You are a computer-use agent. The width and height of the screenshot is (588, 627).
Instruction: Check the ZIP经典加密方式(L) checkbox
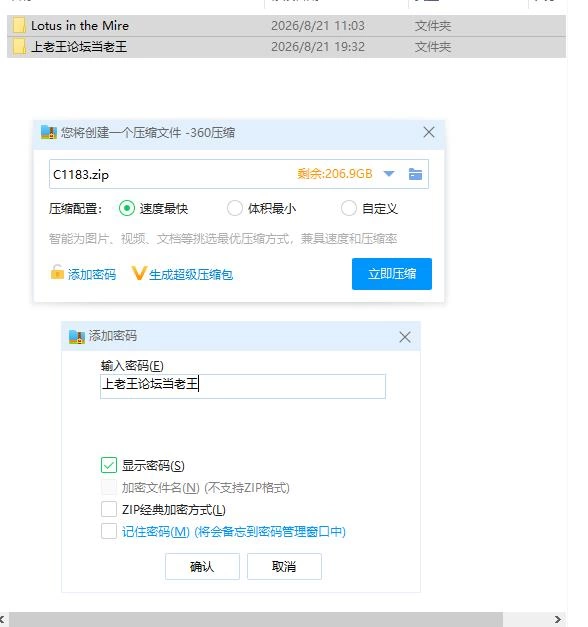point(109,509)
